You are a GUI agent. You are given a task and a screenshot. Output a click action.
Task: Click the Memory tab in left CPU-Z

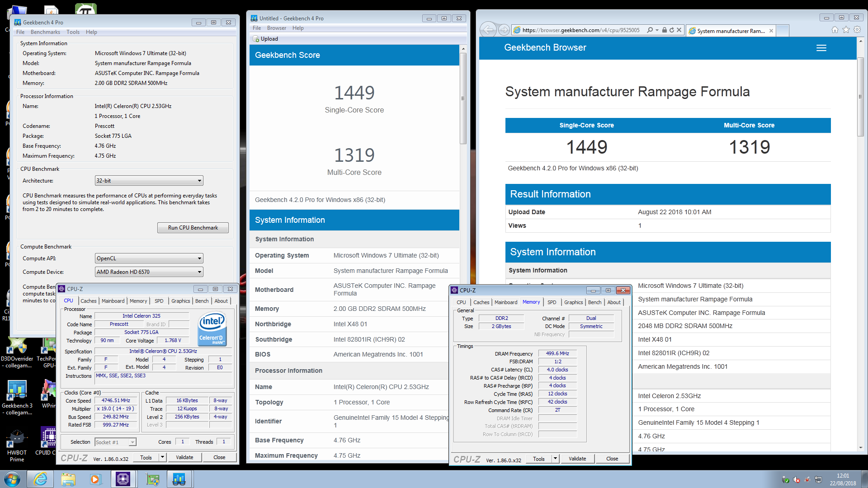click(x=138, y=301)
